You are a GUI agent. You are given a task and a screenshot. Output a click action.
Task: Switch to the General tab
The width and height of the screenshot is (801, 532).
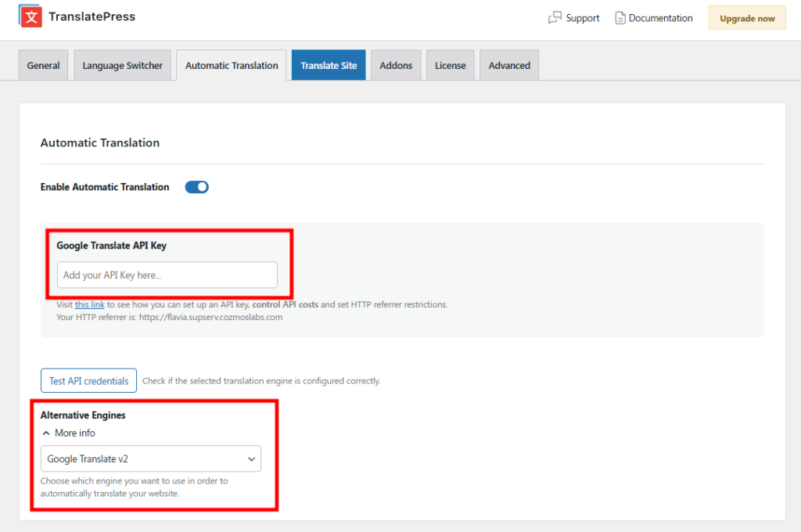point(43,65)
